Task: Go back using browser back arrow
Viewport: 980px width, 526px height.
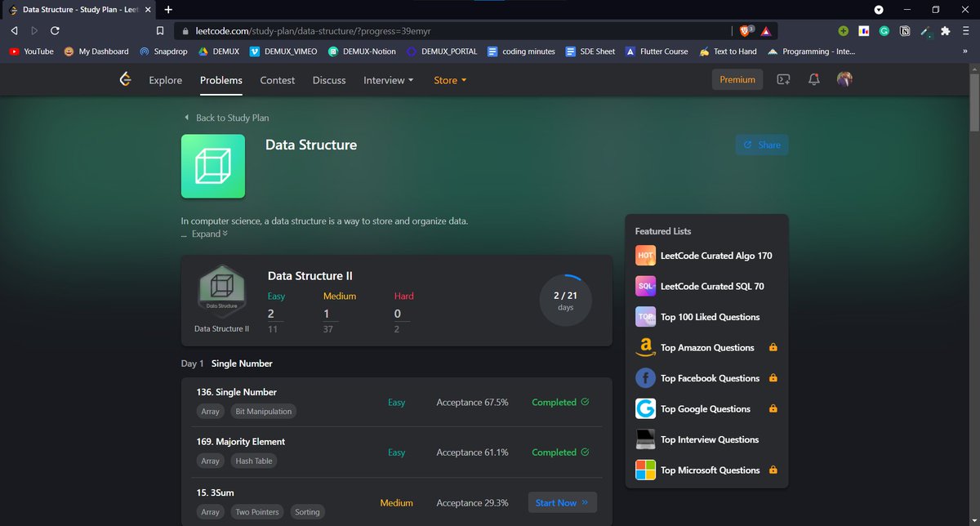Action: click(14, 30)
